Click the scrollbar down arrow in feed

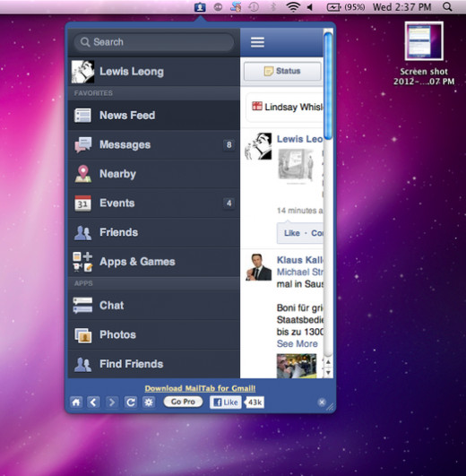pos(328,373)
